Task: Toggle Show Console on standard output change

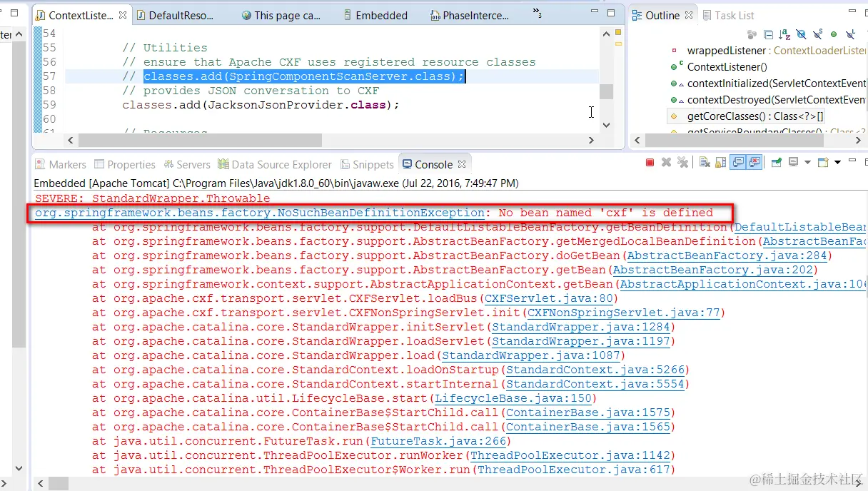Action: 738,163
